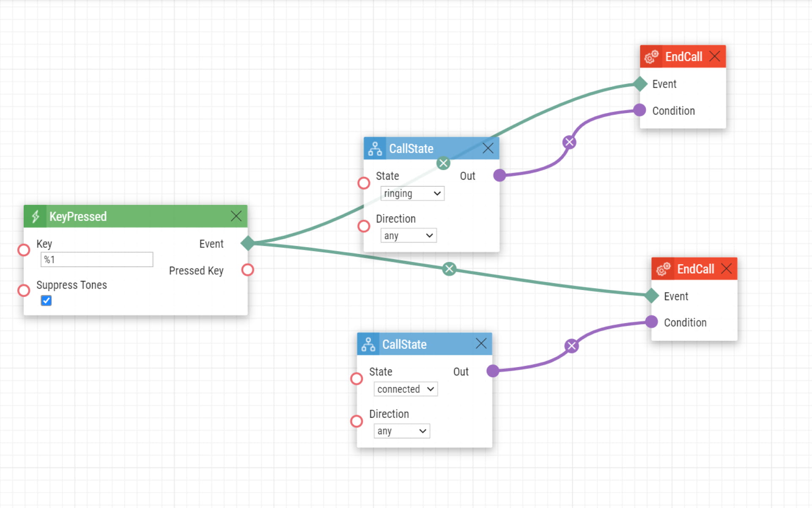
Task: Delete purple link from ringing CallState Out
Action: click(x=569, y=142)
